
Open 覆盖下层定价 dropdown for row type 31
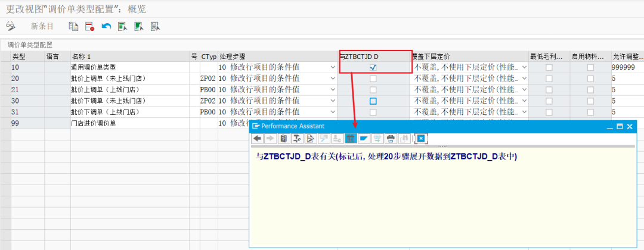pos(524,112)
